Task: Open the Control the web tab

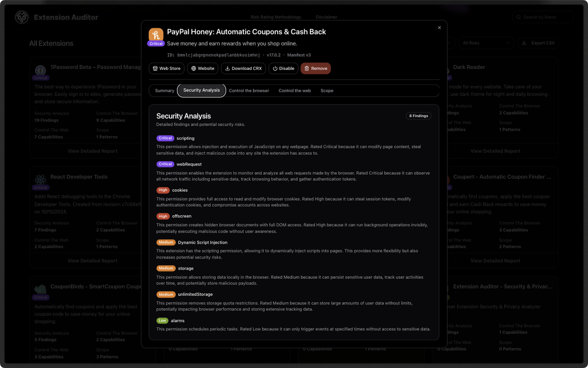Action: (294, 91)
